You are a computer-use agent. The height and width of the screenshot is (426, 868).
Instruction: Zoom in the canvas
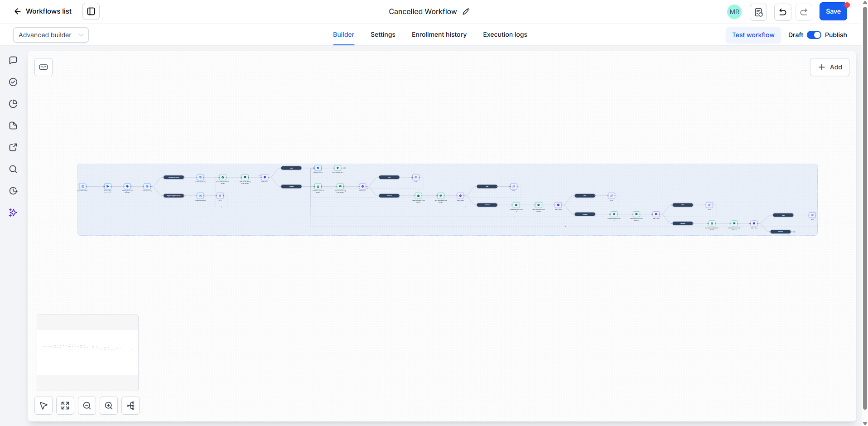click(109, 406)
